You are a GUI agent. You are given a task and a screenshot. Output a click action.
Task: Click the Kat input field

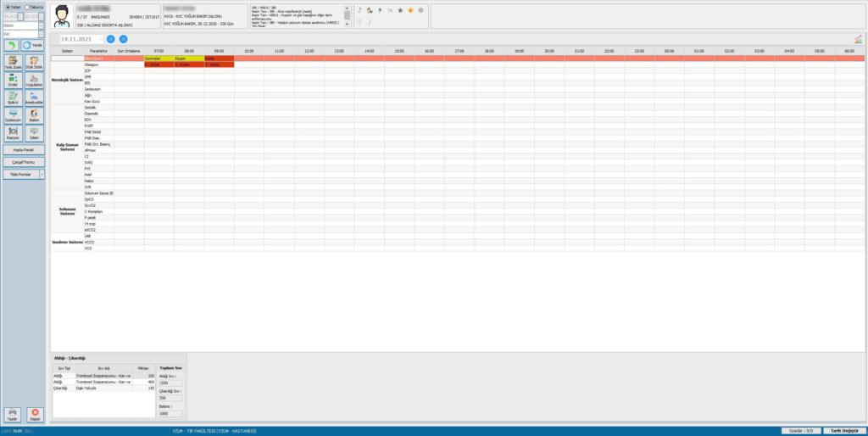coord(20,34)
